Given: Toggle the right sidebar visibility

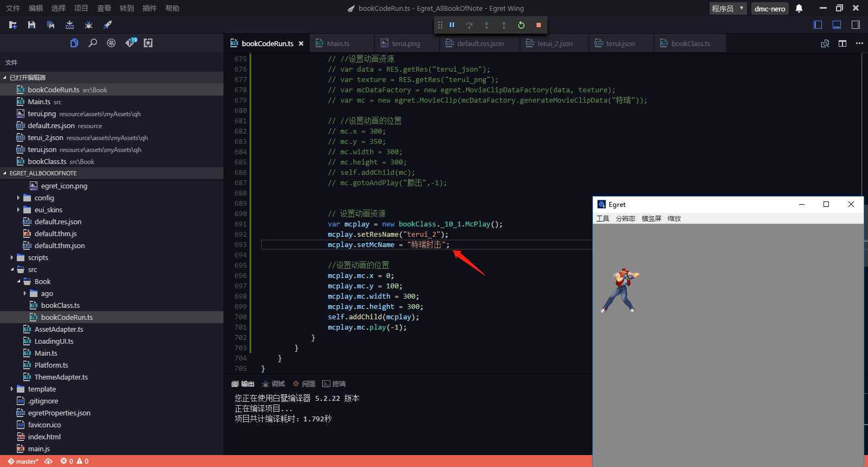Looking at the screenshot, I should (856, 24).
